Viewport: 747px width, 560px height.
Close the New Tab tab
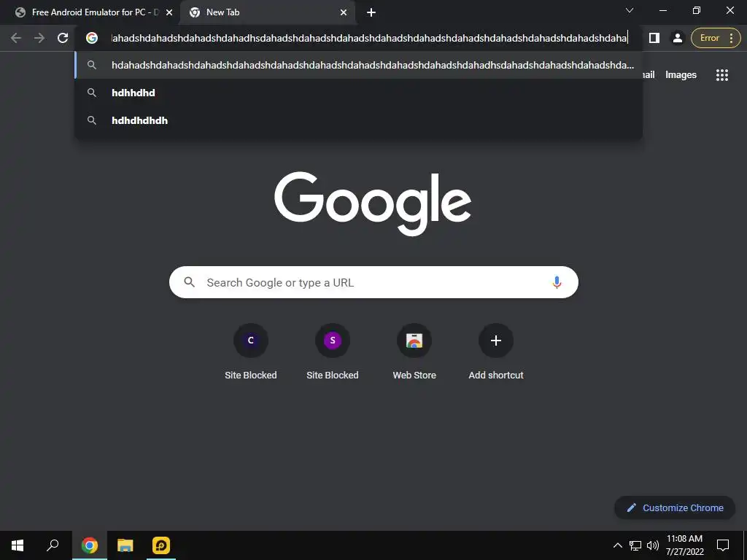344,12
